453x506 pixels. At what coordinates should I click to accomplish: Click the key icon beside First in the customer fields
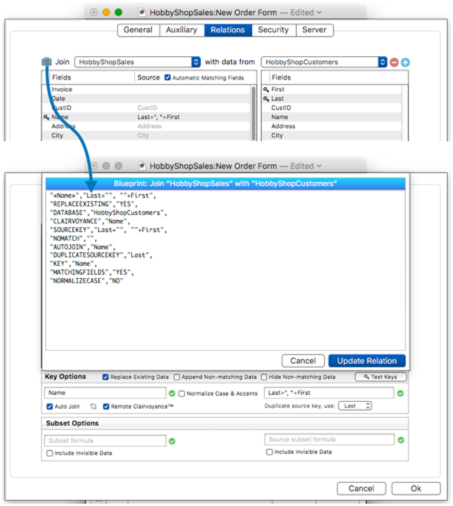[x=266, y=89]
